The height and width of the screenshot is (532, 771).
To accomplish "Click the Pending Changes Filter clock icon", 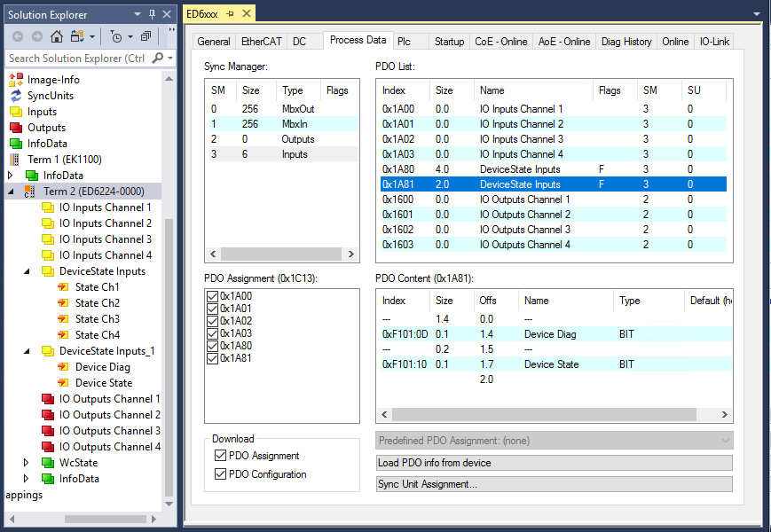I will pos(117,36).
